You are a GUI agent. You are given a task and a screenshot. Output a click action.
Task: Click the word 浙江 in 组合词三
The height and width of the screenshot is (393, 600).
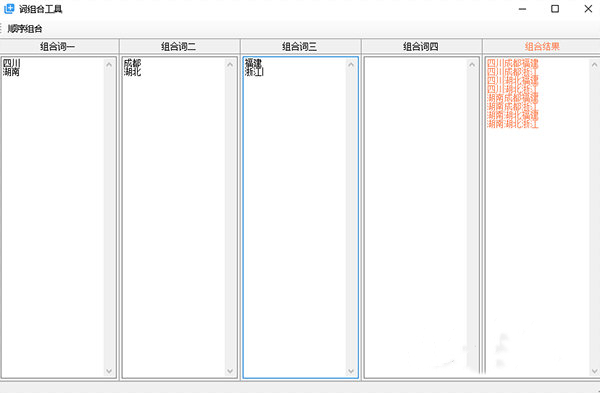click(x=254, y=72)
